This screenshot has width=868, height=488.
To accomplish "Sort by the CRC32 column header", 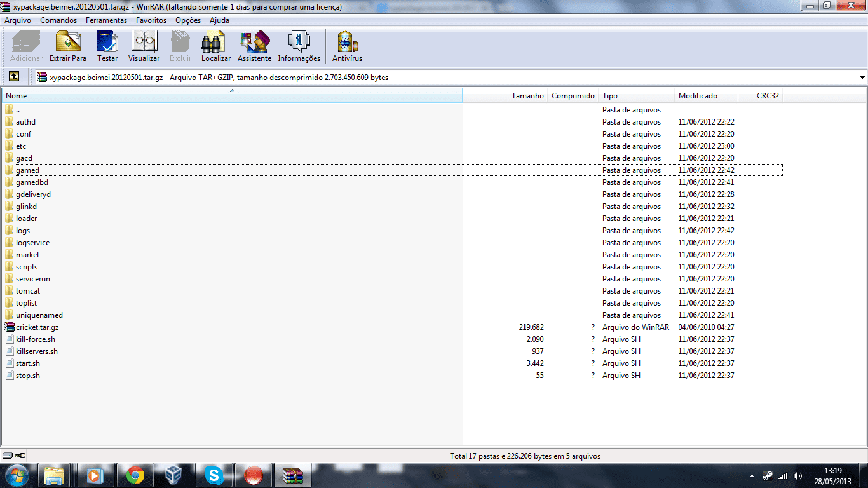I will point(761,96).
